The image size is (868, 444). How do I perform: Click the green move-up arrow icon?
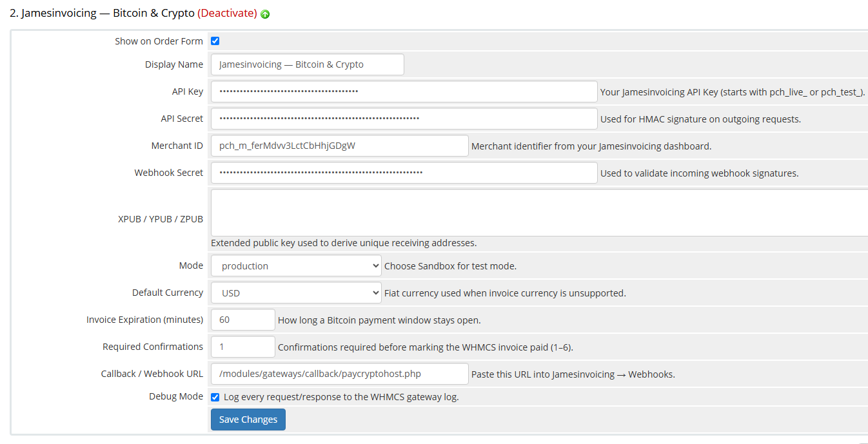point(265,14)
